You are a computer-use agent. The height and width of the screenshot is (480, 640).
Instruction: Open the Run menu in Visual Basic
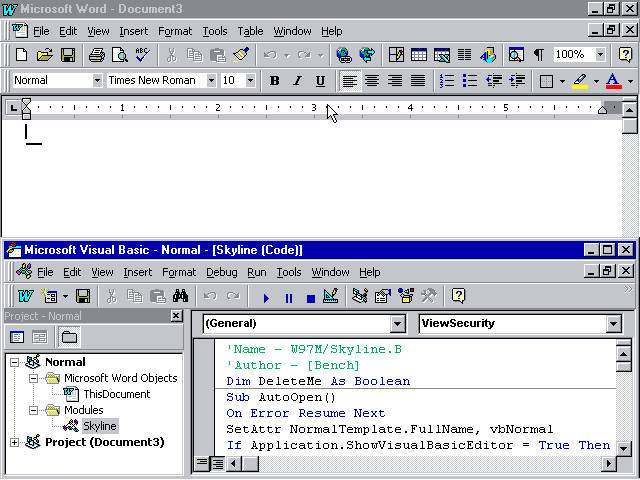click(x=257, y=272)
